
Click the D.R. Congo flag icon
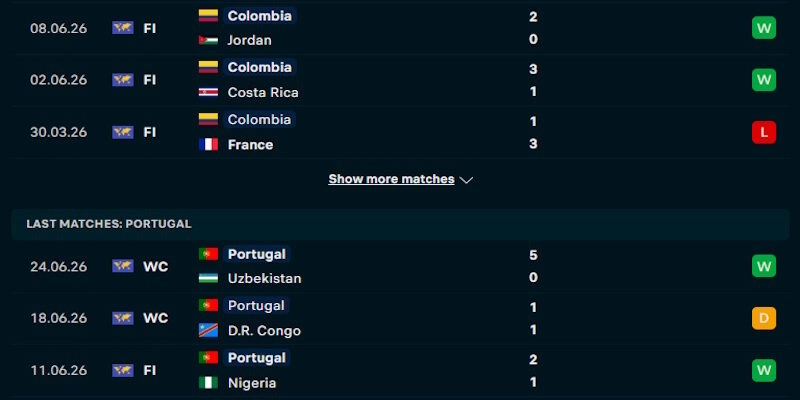tap(208, 331)
